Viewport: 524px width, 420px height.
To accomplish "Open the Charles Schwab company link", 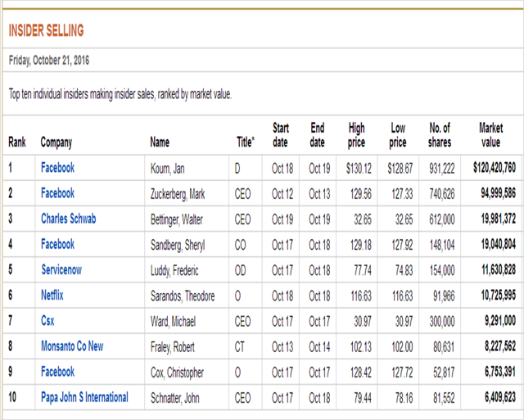I will 69,219.
